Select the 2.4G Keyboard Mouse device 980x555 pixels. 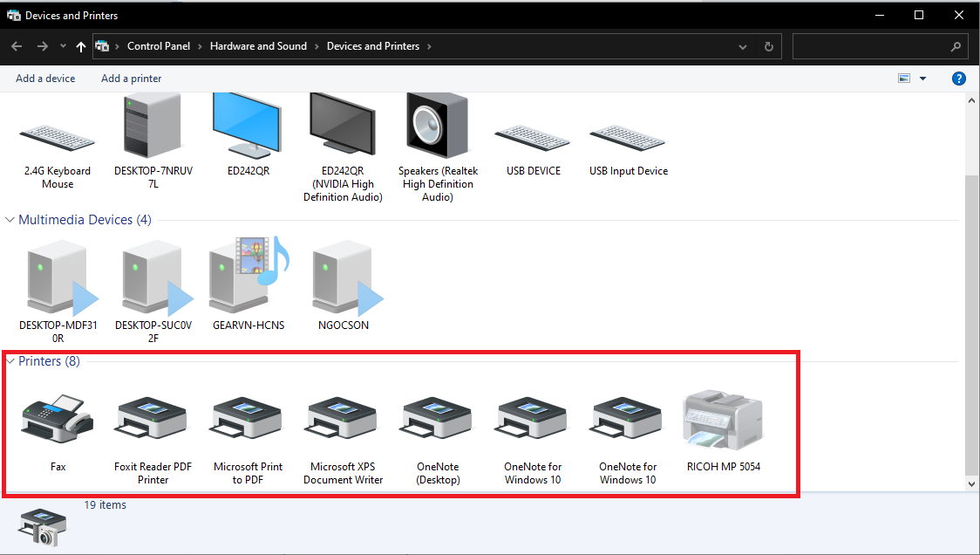pyautogui.click(x=58, y=138)
